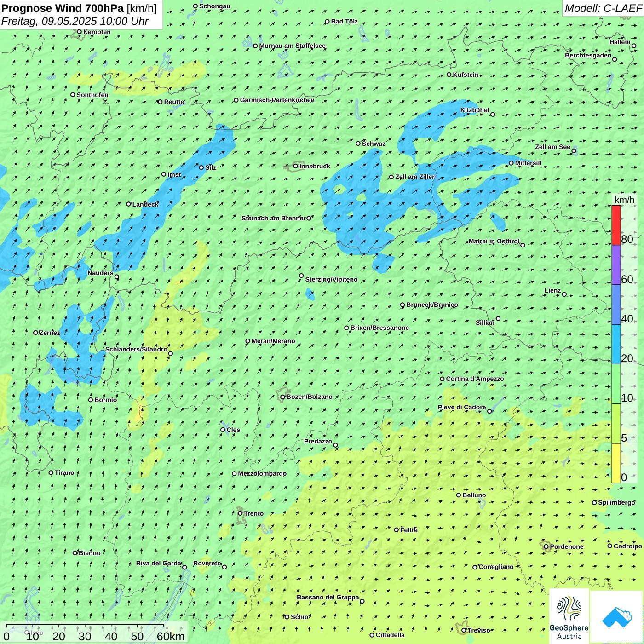The height and width of the screenshot is (644, 644).
Task: Click the 'Zell am See' label
Action: point(552,147)
